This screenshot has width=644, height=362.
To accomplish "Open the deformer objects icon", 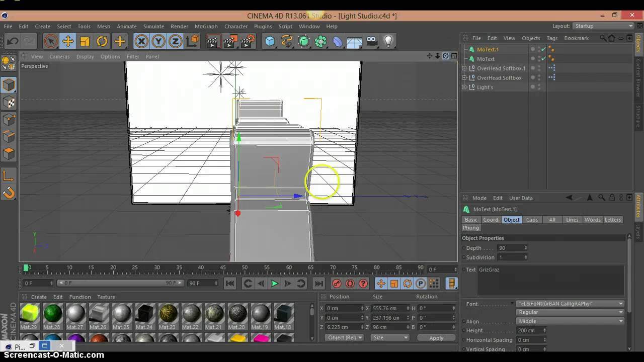I will 338,41.
